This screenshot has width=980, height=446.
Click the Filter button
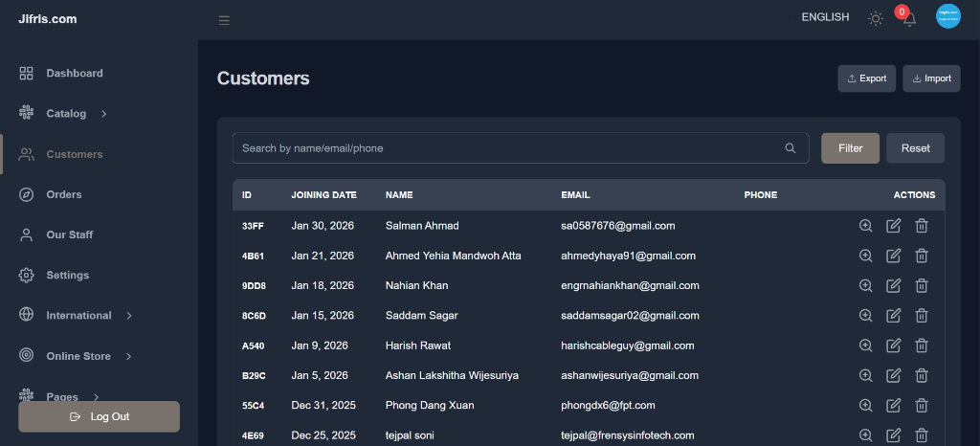(x=850, y=148)
